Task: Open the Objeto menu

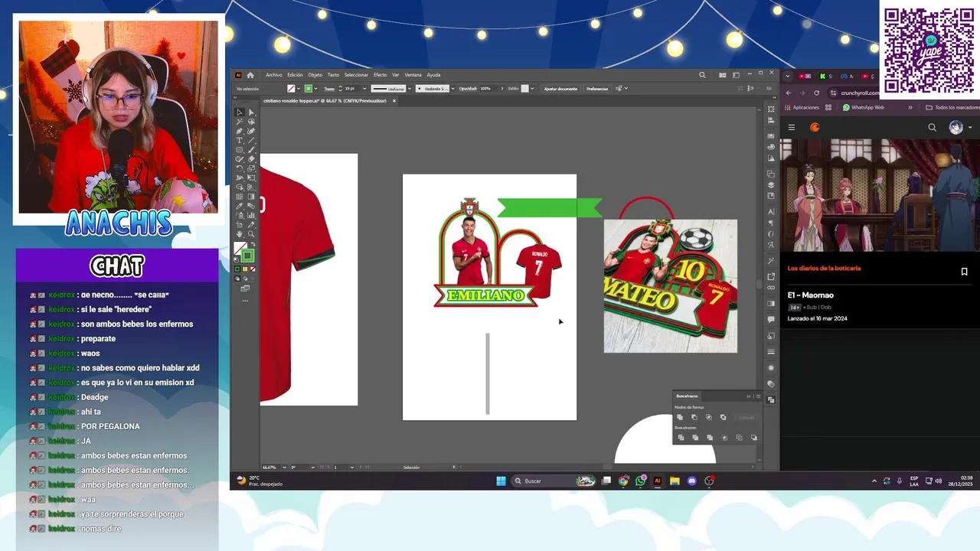Action: [315, 75]
